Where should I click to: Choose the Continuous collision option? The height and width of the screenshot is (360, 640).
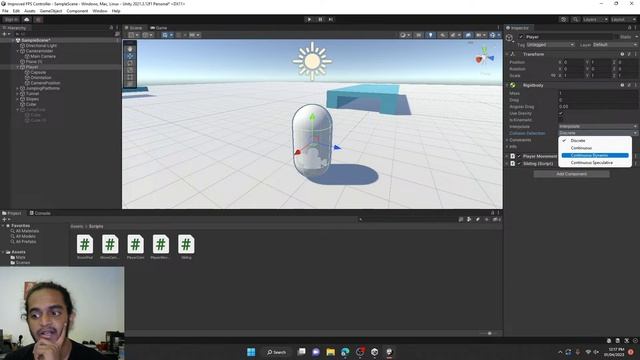click(595, 148)
